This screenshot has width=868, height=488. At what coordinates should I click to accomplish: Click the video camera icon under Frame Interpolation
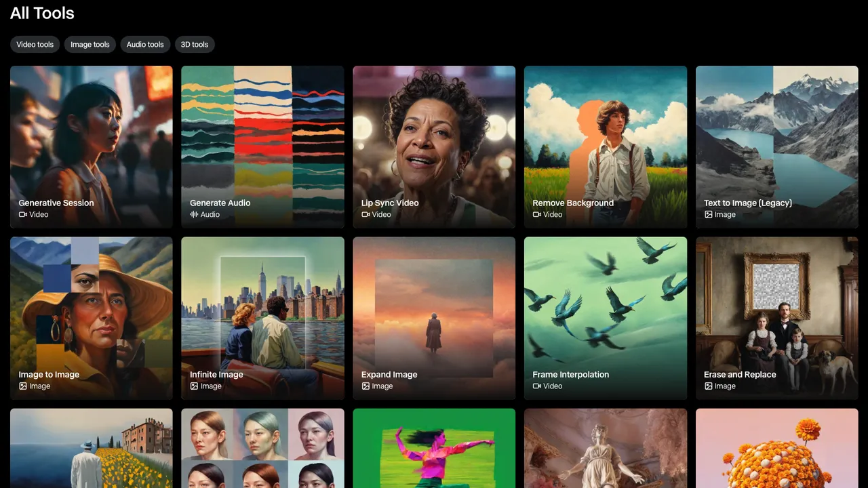537,386
